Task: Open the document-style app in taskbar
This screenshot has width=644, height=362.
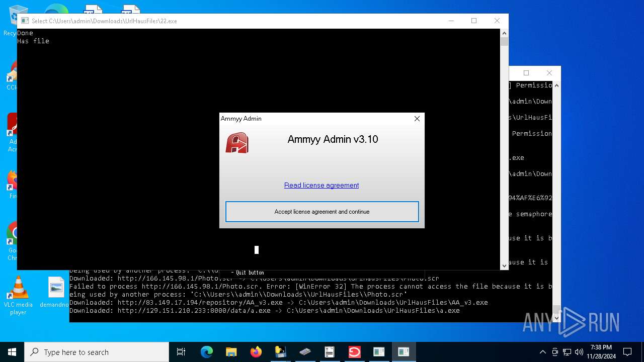Action: pyautogui.click(x=330, y=352)
